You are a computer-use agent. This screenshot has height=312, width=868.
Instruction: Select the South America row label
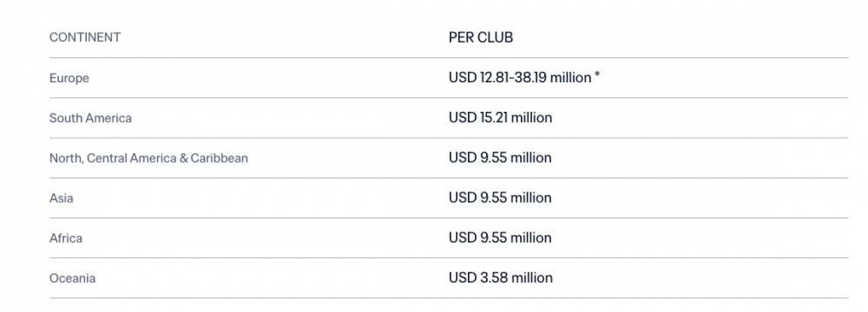(x=90, y=118)
